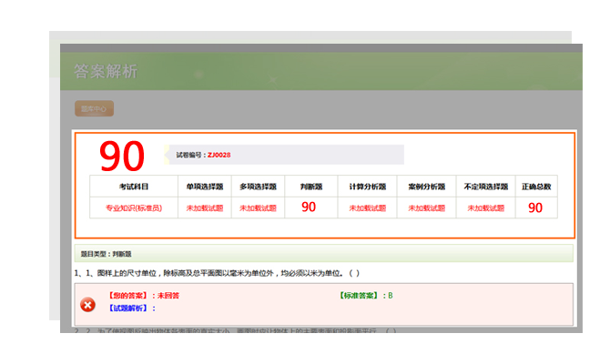The width and height of the screenshot is (610, 364).
Task: Click 未加载试题 under 单项选择题
Action: coord(205,208)
